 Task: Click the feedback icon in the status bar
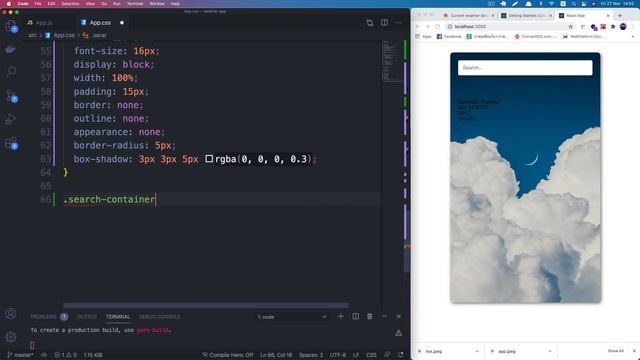coord(387,355)
